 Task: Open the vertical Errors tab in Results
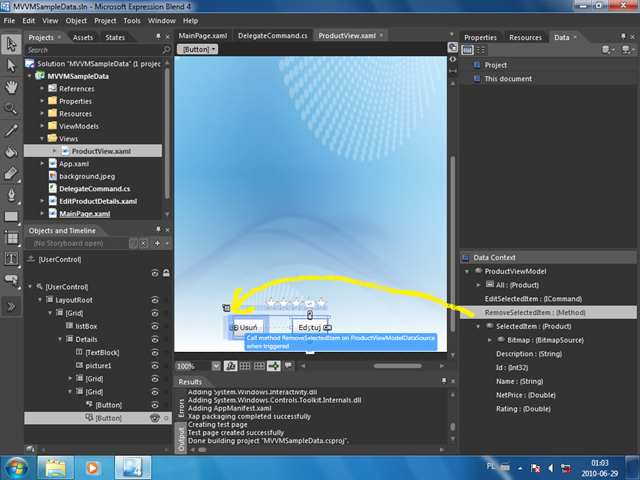(182, 407)
